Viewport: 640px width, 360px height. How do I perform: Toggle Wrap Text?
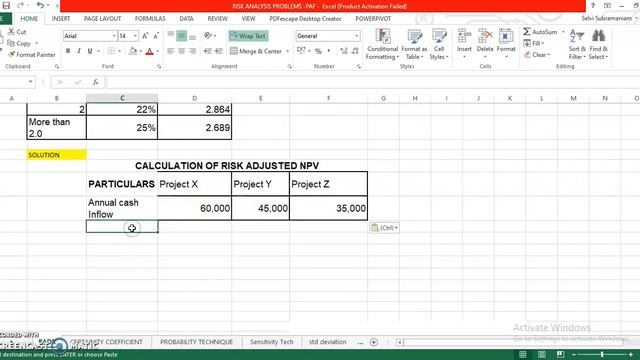pos(248,36)
